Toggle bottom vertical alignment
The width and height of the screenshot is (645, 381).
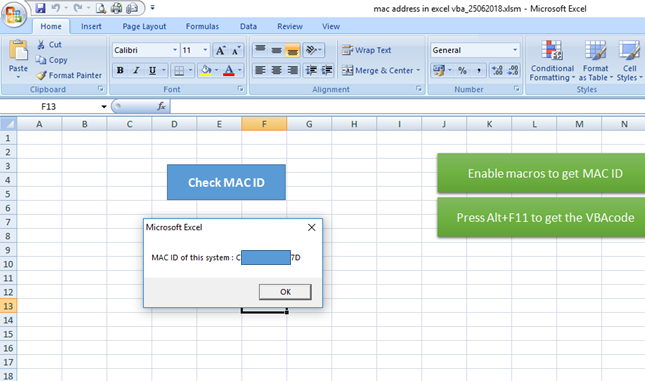pyautogui.click(x=292, y=50)
